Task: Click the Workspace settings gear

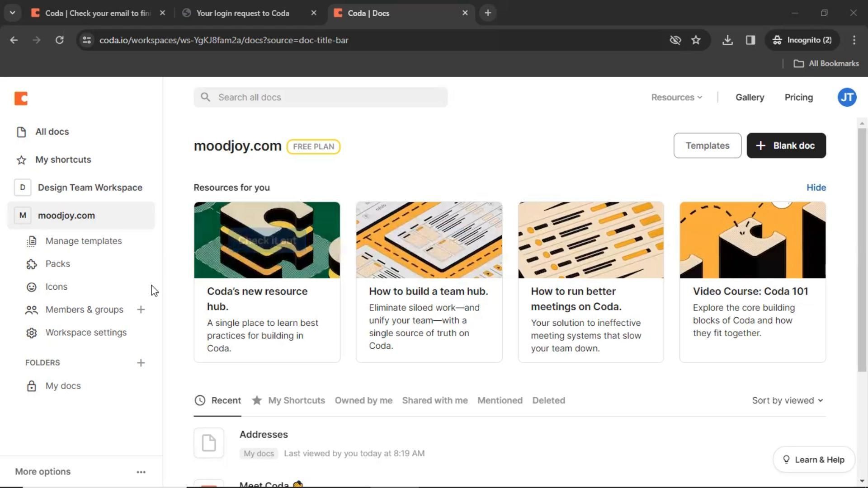Action: point(31,333)
